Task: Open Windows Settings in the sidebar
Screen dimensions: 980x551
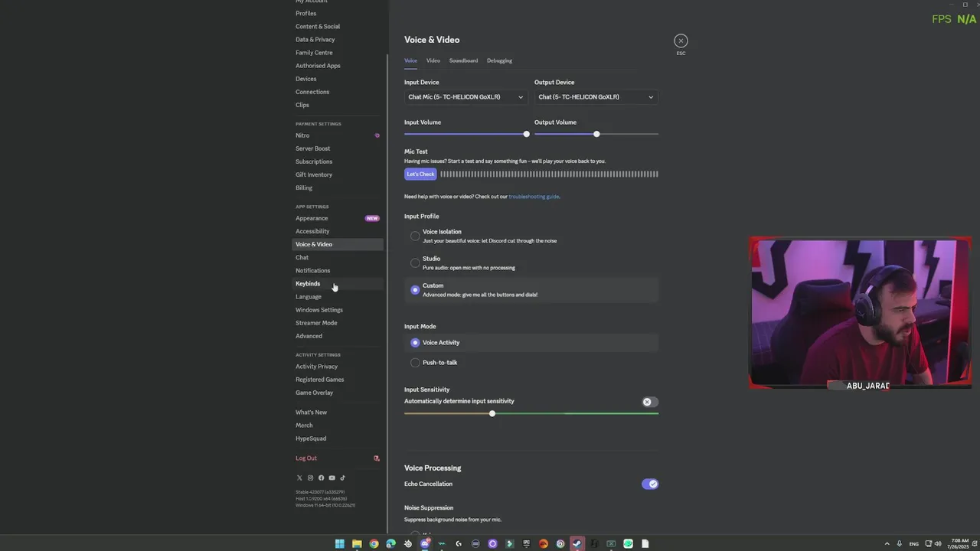Action: (338, 310)
